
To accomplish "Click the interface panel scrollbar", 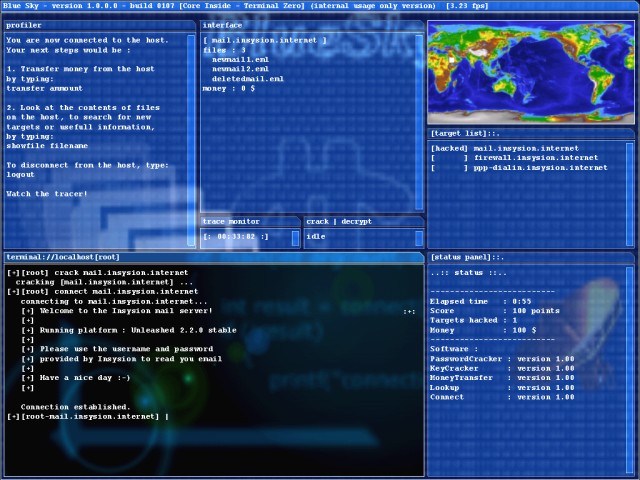I will [x=419, y=122].
